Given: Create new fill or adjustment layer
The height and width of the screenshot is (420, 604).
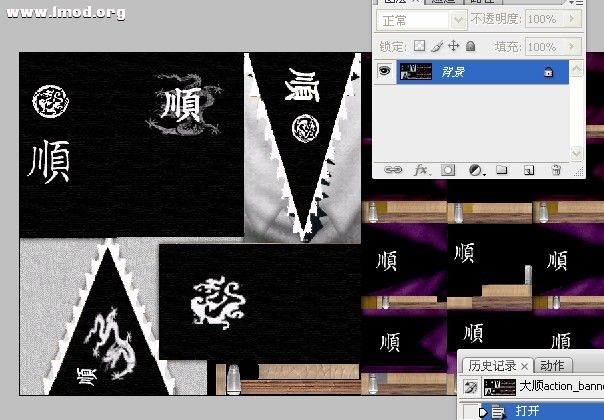Looking at the screenshot, I should [x=475, y=171].
